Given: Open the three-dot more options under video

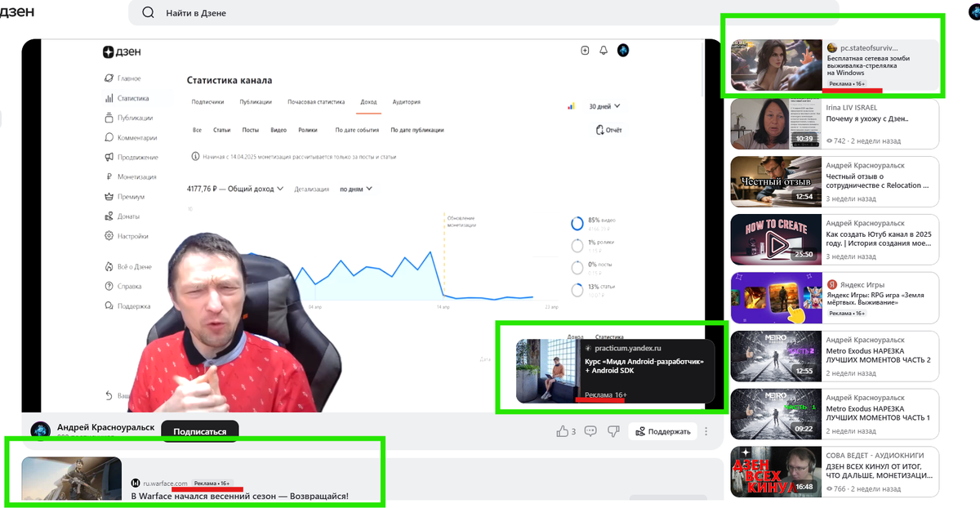Looking at the screenshot, I should [706, 431].
